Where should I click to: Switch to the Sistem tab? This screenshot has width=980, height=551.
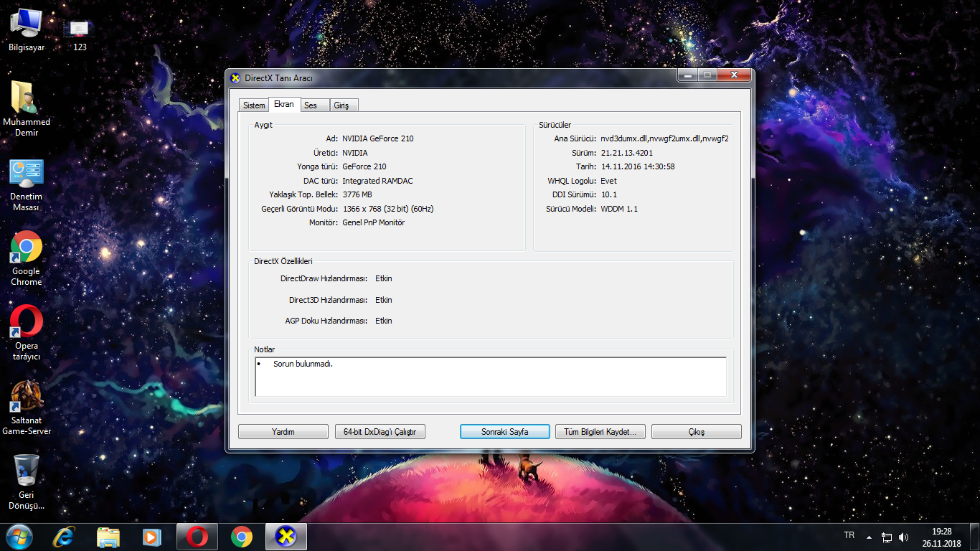click(x=254, y=105)
